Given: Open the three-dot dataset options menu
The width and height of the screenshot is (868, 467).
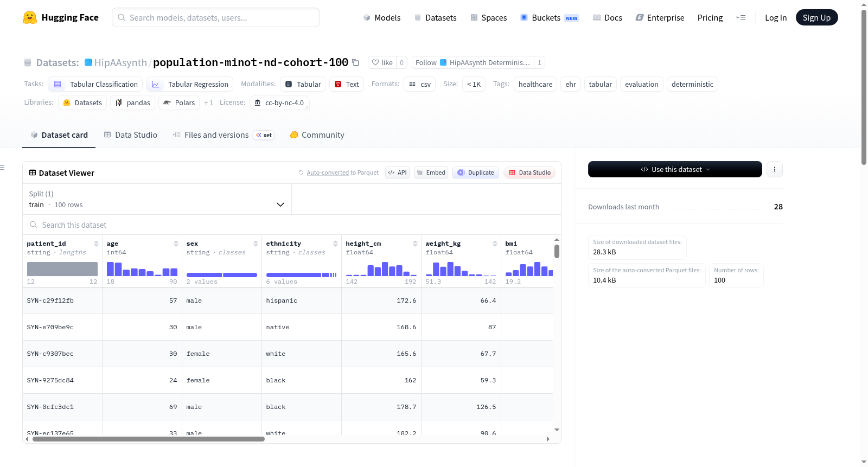Looking at the screenshot, I should [x=775, y=169].
